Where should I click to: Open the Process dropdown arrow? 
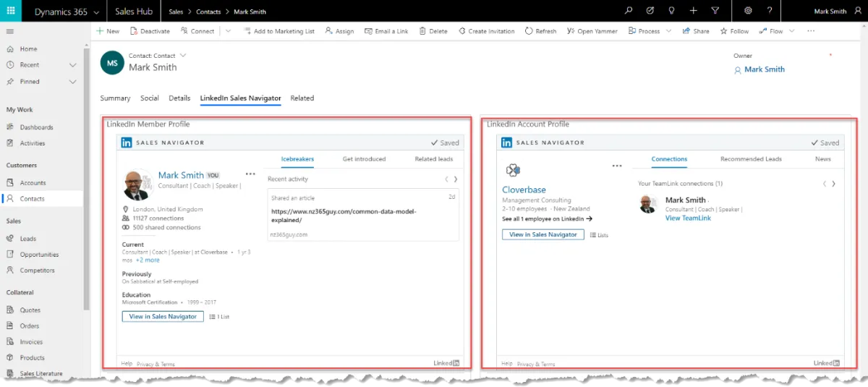pyautogui.click(x=668, y=31)
